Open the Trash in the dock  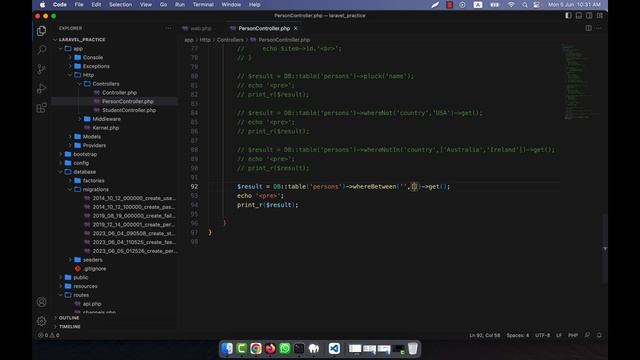[413, 349]
